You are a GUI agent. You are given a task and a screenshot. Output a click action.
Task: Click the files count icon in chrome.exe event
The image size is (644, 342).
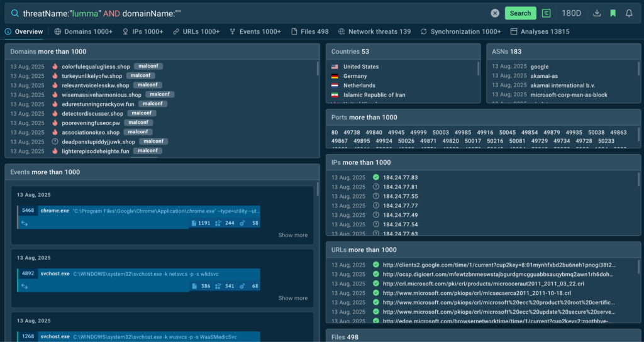(x=194, y=223)
